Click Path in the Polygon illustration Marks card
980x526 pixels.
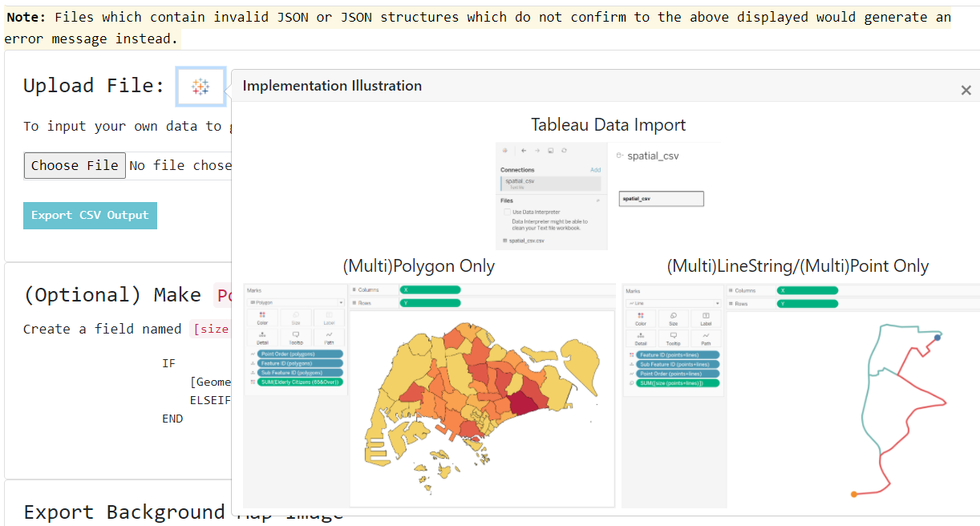[x=329, y=338]
